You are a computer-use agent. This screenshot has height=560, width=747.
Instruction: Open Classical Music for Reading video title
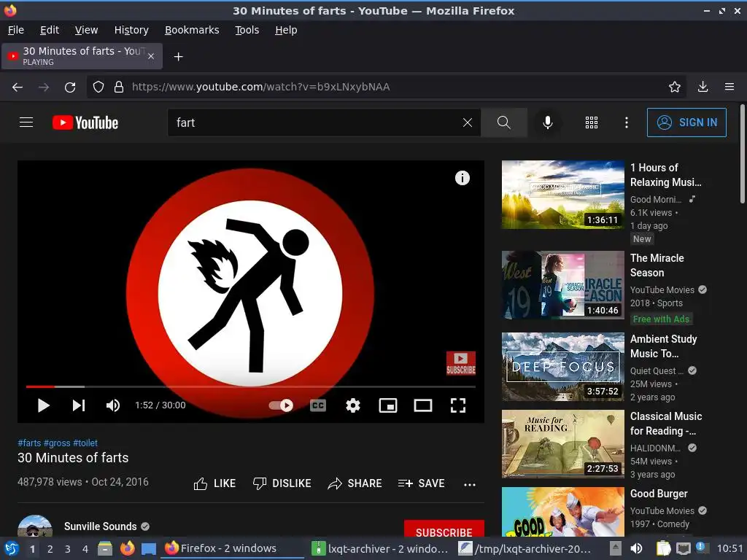click(x=666, y=424)
